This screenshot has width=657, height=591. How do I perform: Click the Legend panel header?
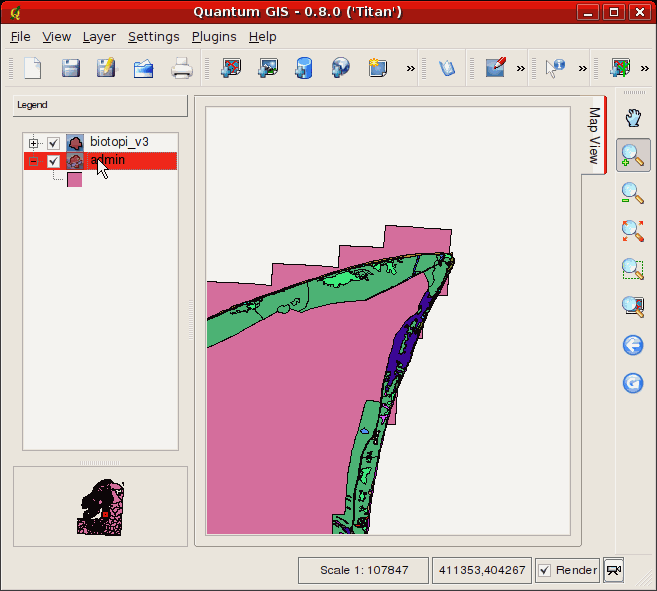tap(100, 105)
